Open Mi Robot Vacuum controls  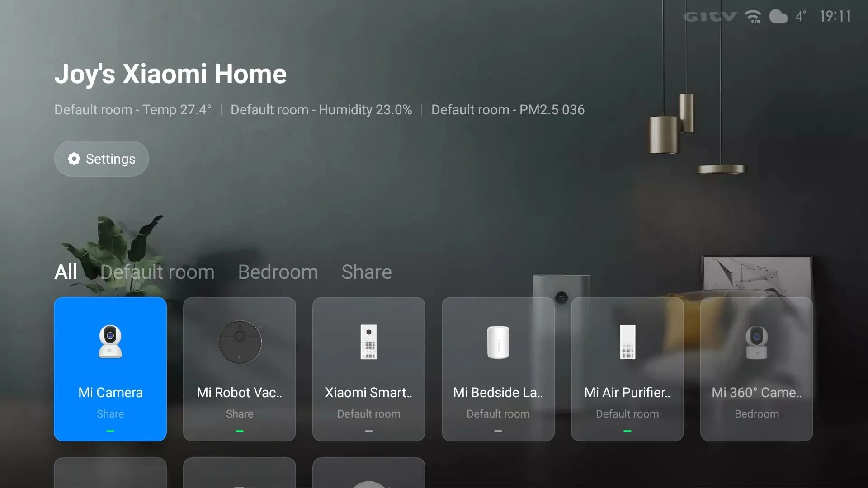point(239,369)
